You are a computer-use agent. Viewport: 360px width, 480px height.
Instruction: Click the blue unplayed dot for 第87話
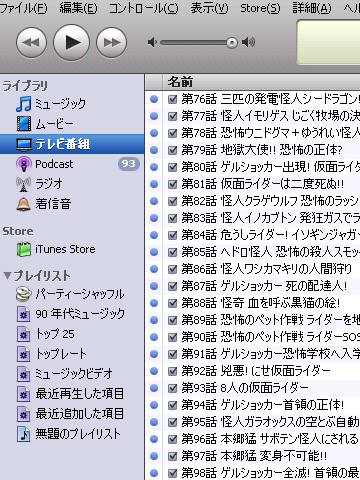pyautogui.click(x=154, y=286)
